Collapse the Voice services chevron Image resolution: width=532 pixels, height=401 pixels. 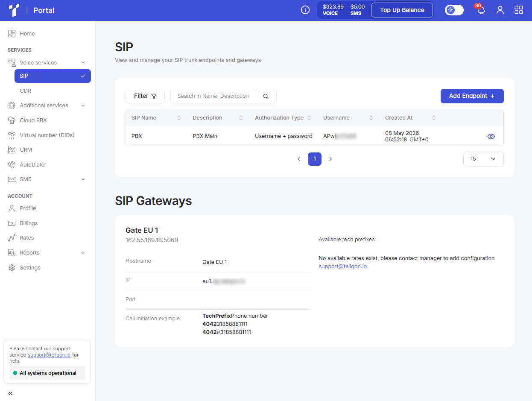tap(83, 63)
